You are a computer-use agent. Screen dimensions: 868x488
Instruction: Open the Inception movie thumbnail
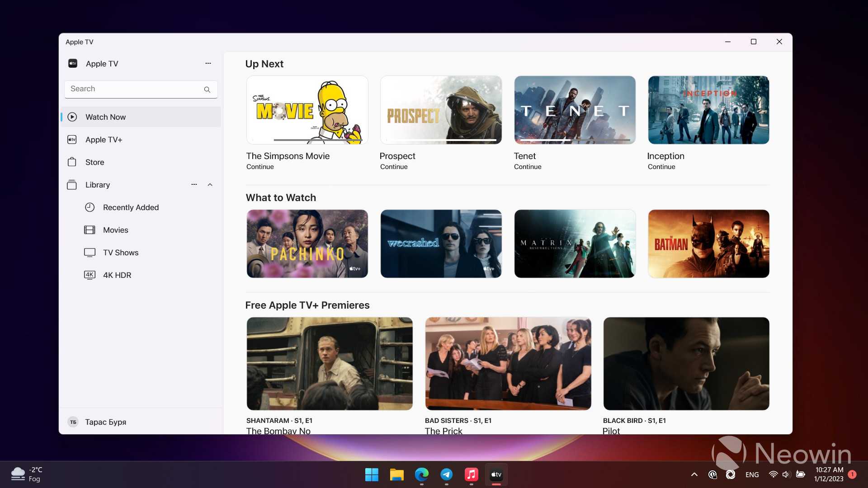(x=709, y=110)
